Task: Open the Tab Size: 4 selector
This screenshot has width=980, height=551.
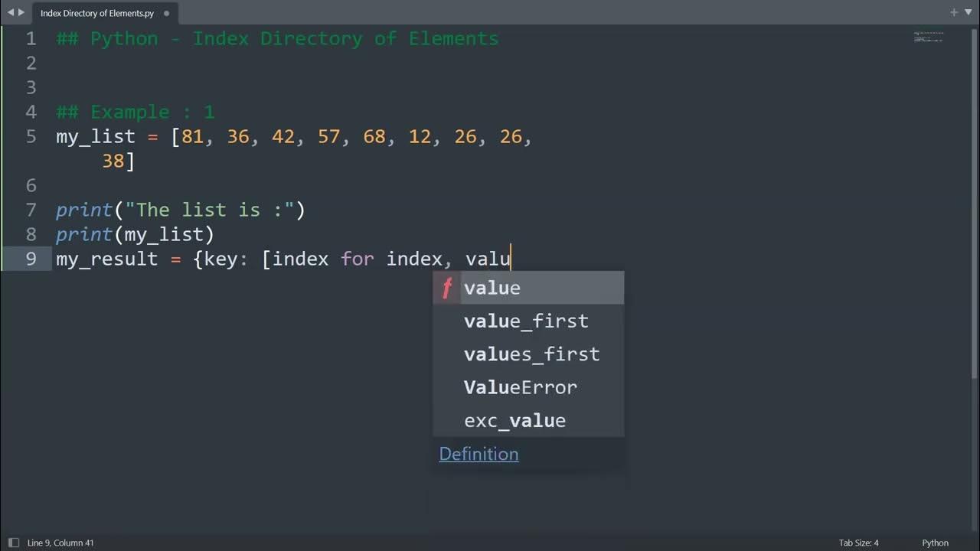Action: [x=858, y=543]
